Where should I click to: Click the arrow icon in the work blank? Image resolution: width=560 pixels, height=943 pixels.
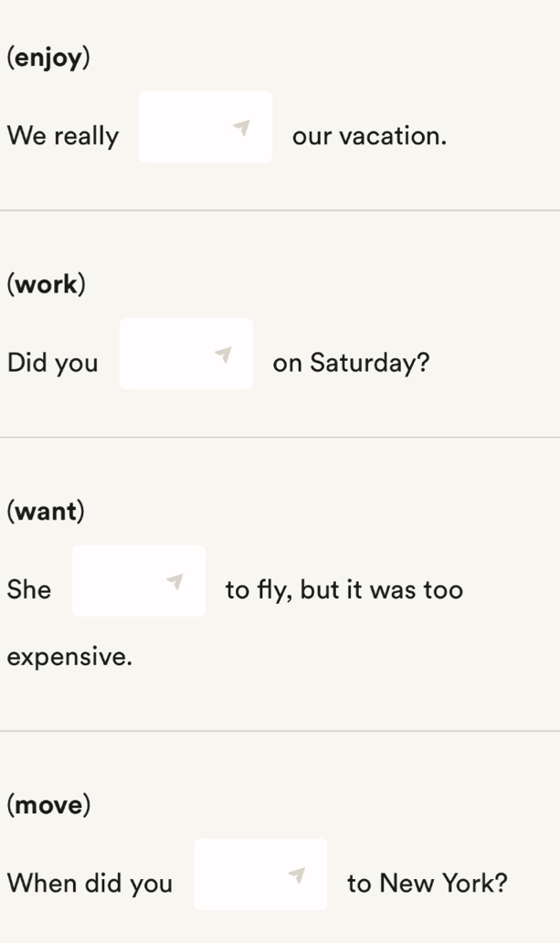(x=223, y=355)
